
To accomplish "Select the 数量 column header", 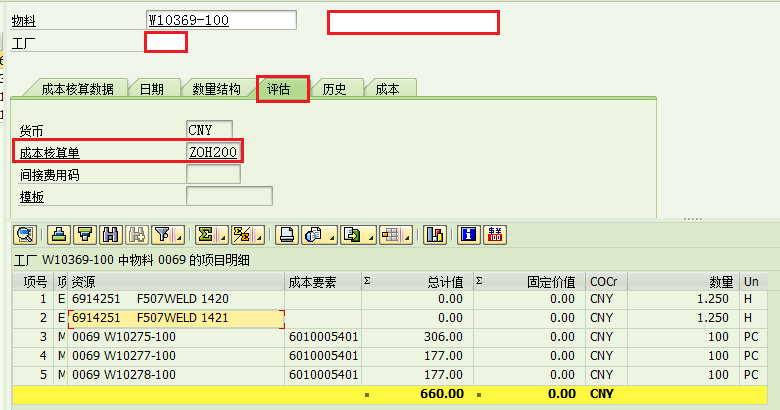I will coord(684,282).
